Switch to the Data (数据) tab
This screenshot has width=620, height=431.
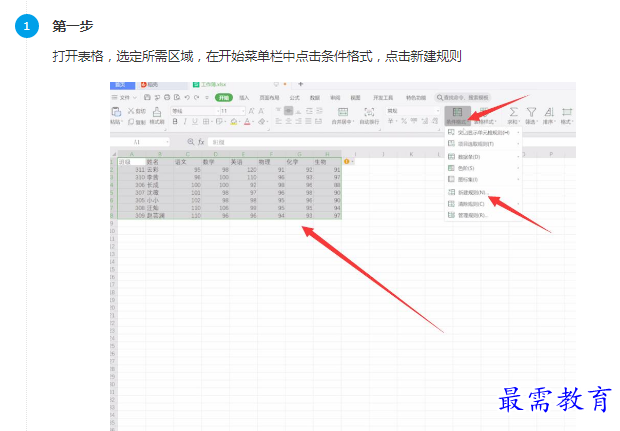315,98
